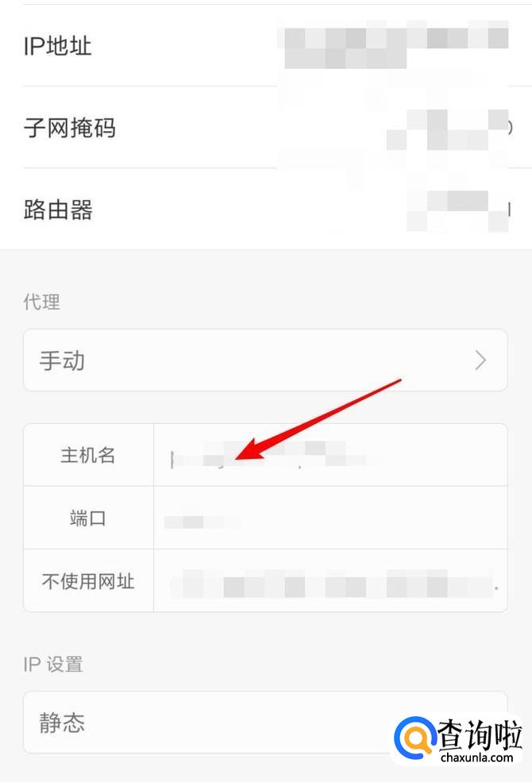Image resolution: width=532 pixels, height=782 pixels.
Task: Tap the 不使用网址 label cell
Action: [x=88, y=580]
